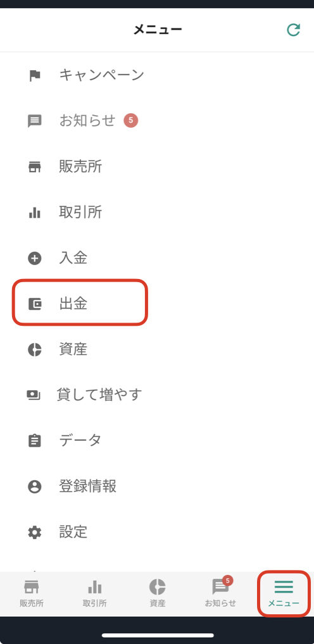
Task: Tap the pie chart icon beside 資産
Action: point(35,349)
